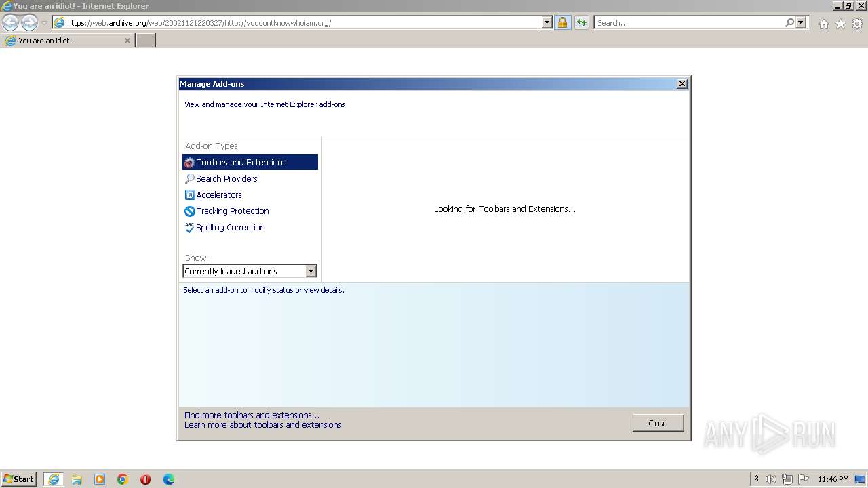Click the Refresh page icon

click(x=581, y=22)
